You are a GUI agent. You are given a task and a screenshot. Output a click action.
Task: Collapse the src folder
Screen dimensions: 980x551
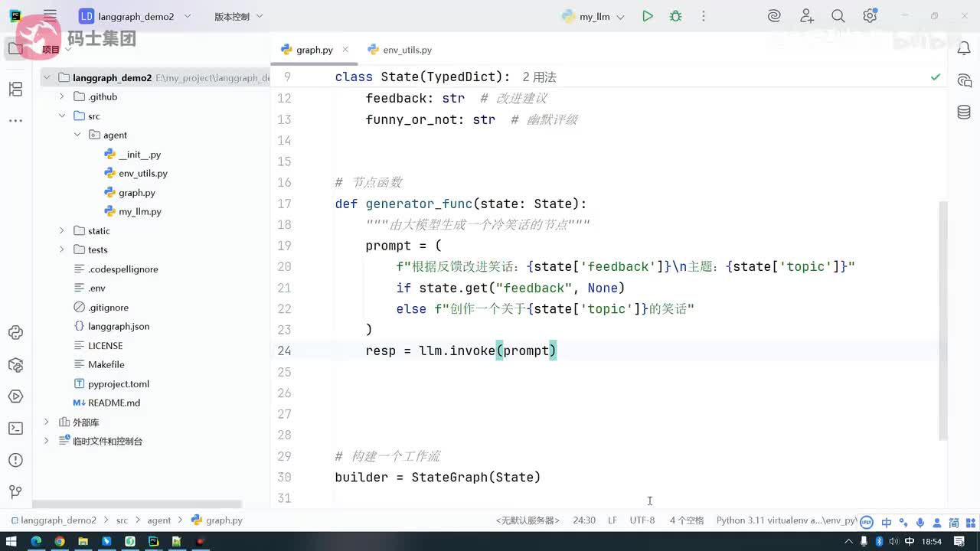[x=62, y=116]
